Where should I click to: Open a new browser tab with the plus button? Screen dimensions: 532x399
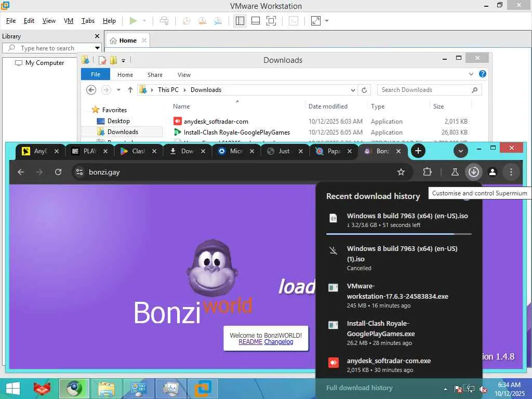click(418, 151)
